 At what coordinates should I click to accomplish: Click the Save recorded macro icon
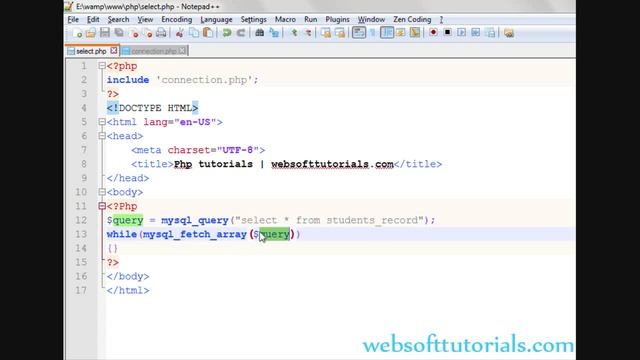[x=490, y=33]
